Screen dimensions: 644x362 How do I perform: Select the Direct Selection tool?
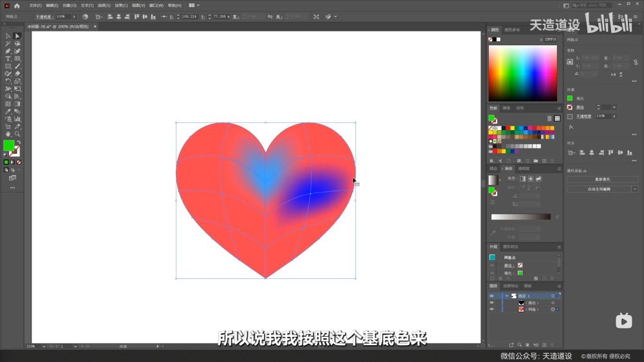(x=17, y=36)
